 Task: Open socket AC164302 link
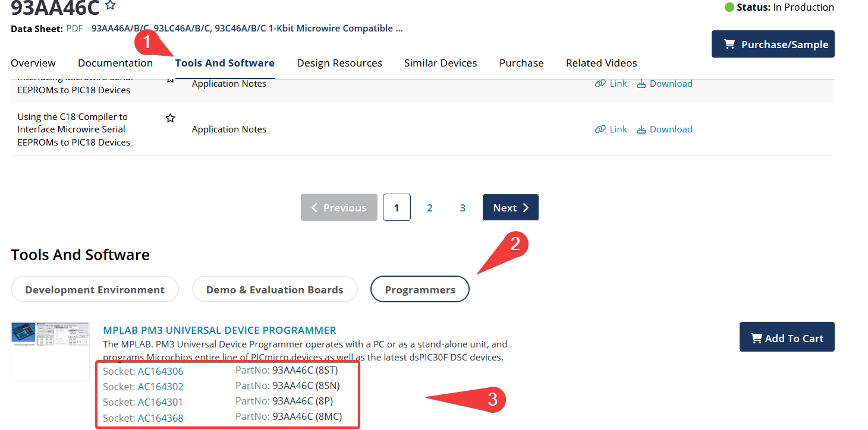(x=161, y=387)
